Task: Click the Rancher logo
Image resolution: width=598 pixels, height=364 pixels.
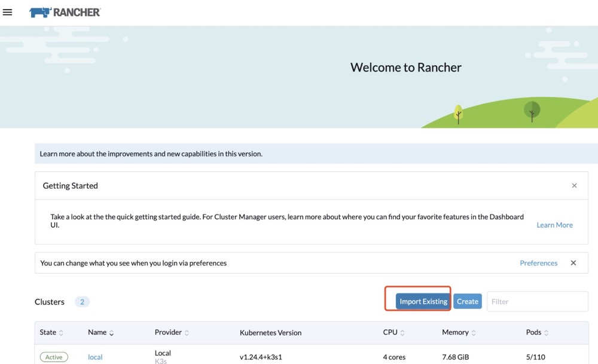Action: coord(65,12)
